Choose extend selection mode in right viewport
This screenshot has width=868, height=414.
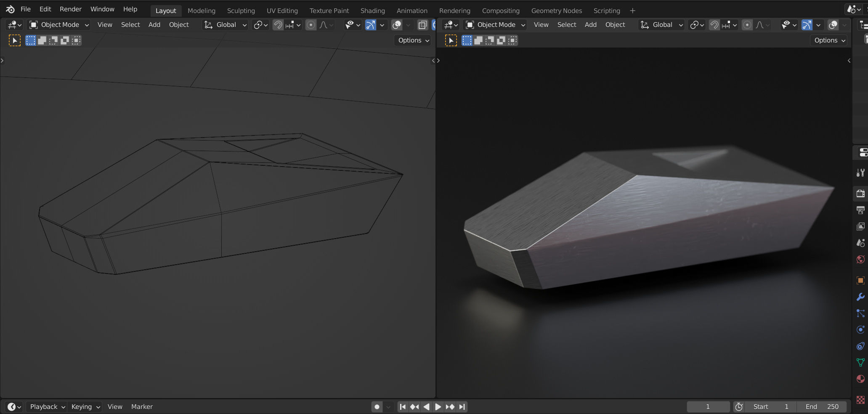(x=478, y=40)
